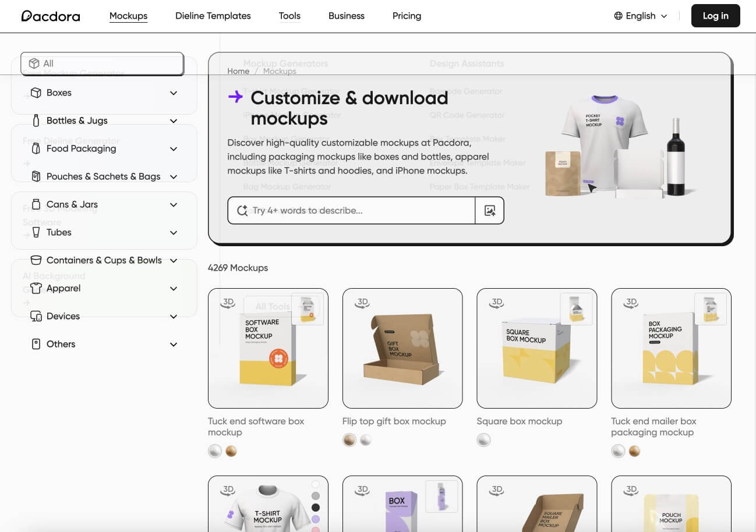This screenshot has width=756, height=532.
Task: Click the Pacdora logo
Action: [x=51, y=16]
